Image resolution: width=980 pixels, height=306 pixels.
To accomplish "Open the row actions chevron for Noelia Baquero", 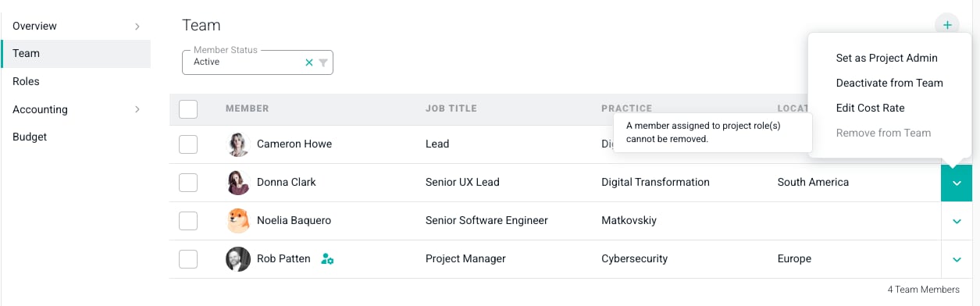I will [x=957, y=221].
